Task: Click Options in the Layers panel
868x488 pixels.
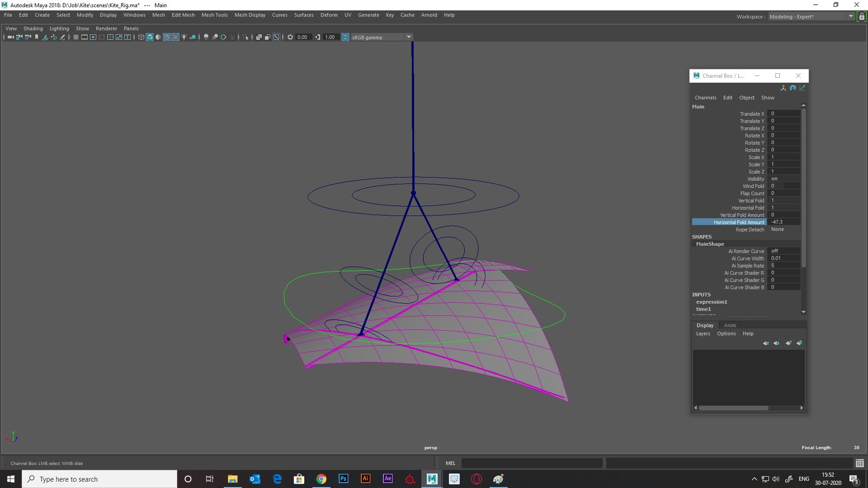Action: coord(726,333)
